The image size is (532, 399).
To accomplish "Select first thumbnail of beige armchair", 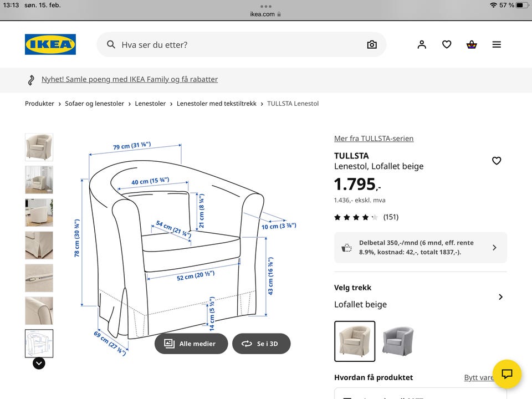I will (x=39, y=147).
